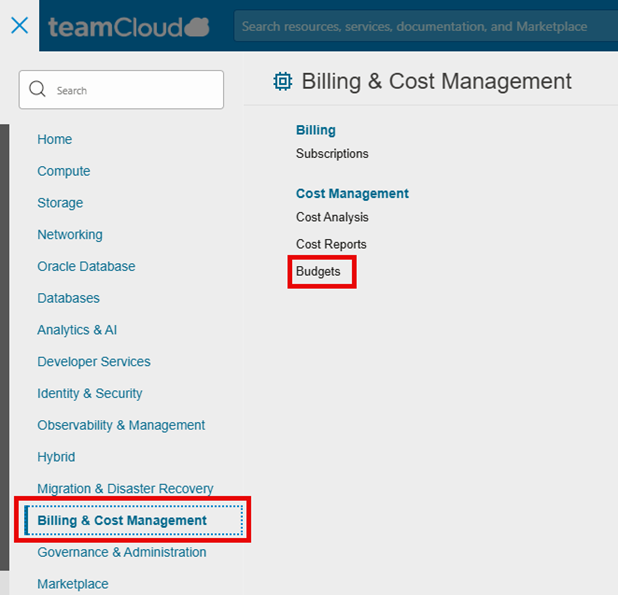This screenshot has height=595, width=618.
Task: Open the Cost Reports link
Action: point(331,244)
